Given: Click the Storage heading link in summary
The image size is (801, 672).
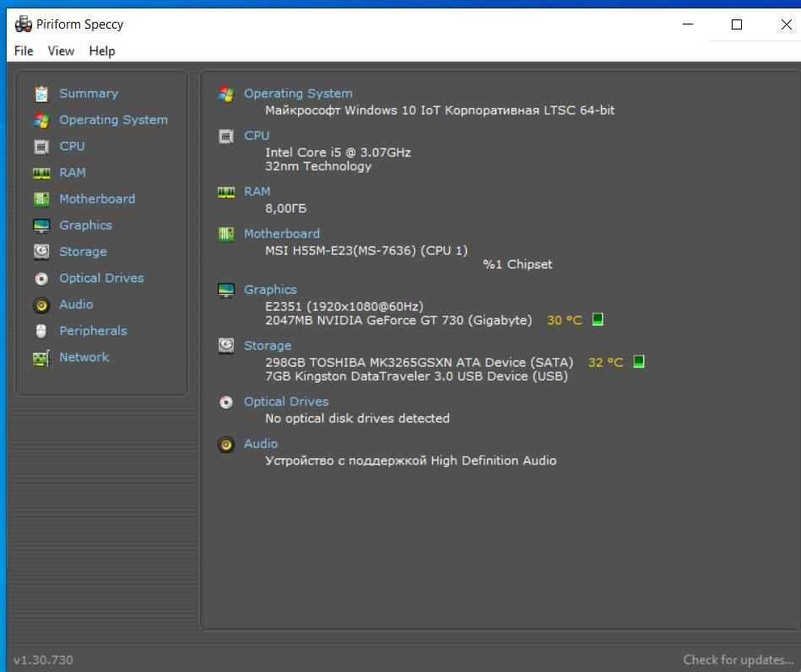Looking at the screenshot, I should [x=268, y=346].
